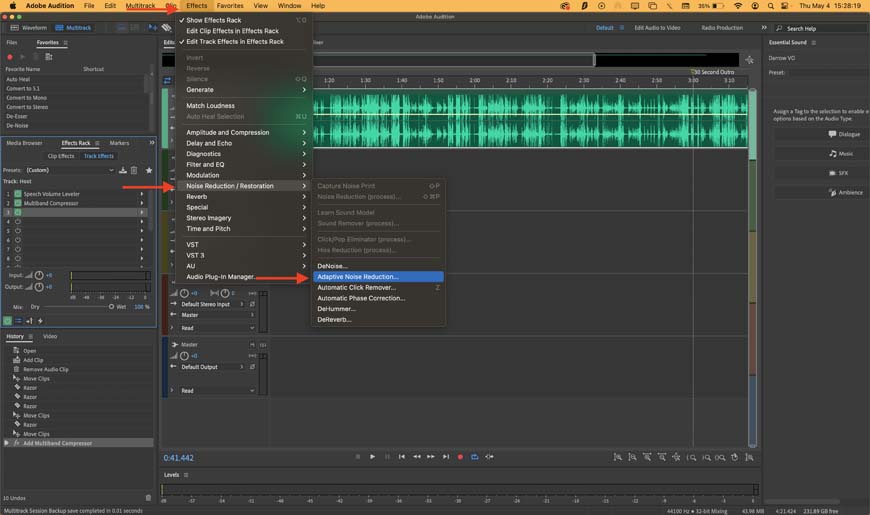Toggle power for Multiband Compressor effect
Screen dimensions: 870x515
(18, 203)
